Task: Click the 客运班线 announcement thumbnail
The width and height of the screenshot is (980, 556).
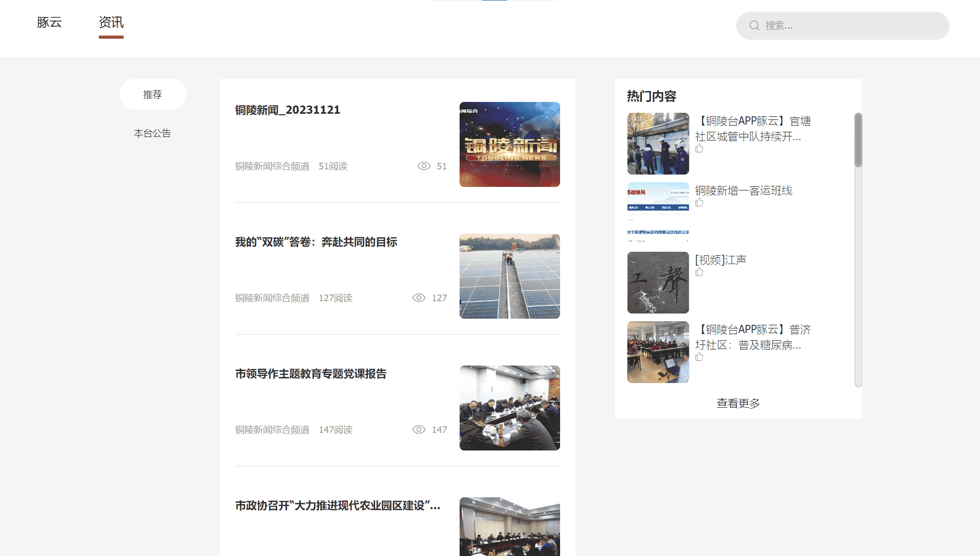Action: (658, 213)
